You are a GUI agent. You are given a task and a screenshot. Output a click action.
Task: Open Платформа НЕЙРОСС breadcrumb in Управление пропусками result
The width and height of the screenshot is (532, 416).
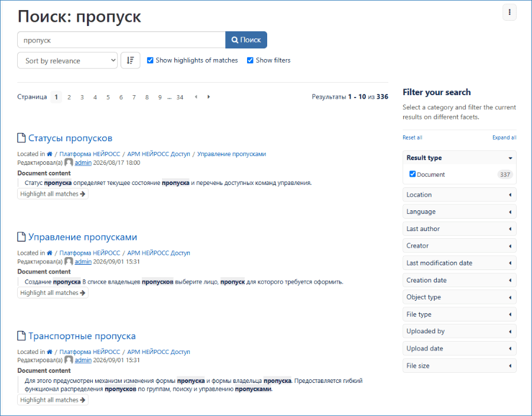tap(90, 253)
